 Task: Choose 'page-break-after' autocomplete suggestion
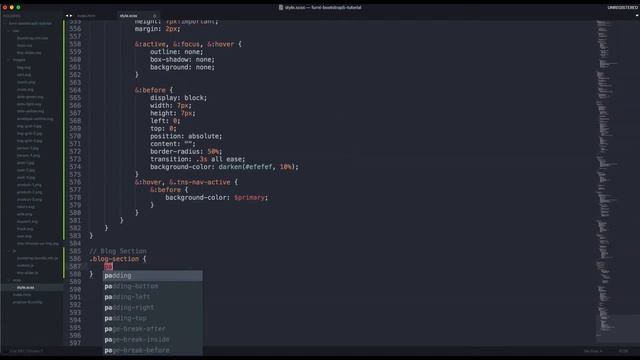(x=152, y=329)
